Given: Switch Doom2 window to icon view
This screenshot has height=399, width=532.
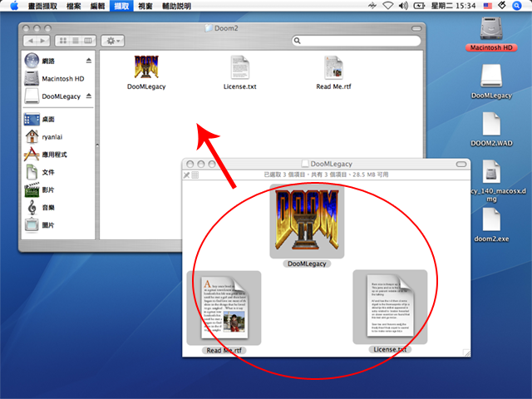Looking at the screenshot, I should (x=63, y=41).
